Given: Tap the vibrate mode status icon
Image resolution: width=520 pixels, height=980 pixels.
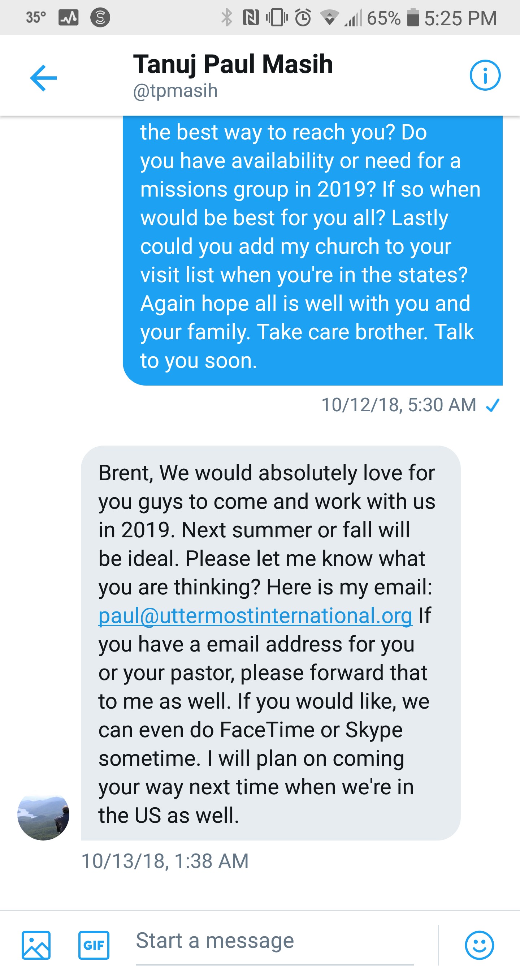Looking at the screenshot, I should pyautogui.click(x=277, y=17).
